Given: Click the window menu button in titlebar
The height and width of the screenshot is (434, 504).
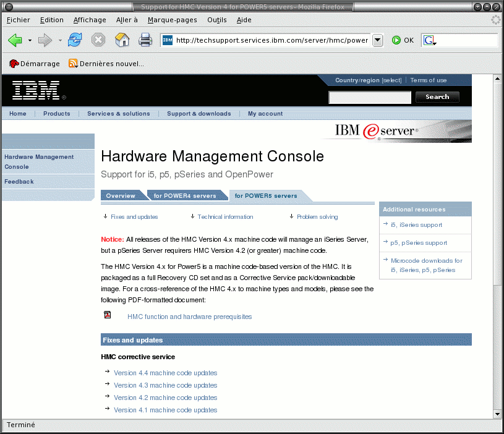Looking at the screenshot, I should tap(9, 7).
